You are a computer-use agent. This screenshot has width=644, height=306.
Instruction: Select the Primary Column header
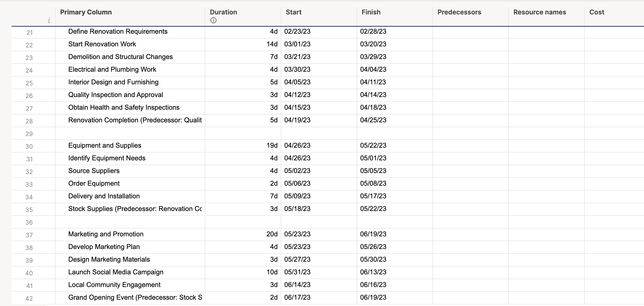86,12
